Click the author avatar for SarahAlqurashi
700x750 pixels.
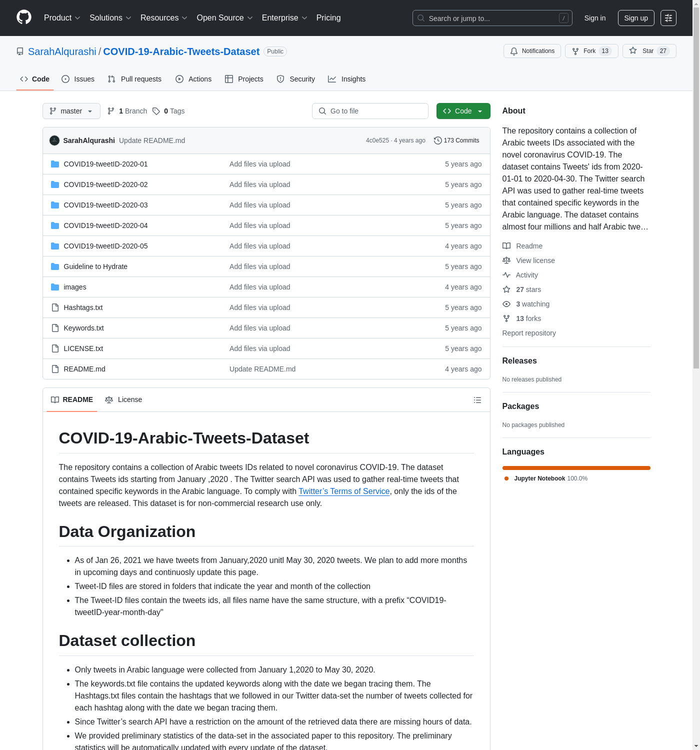click(54, 140)
